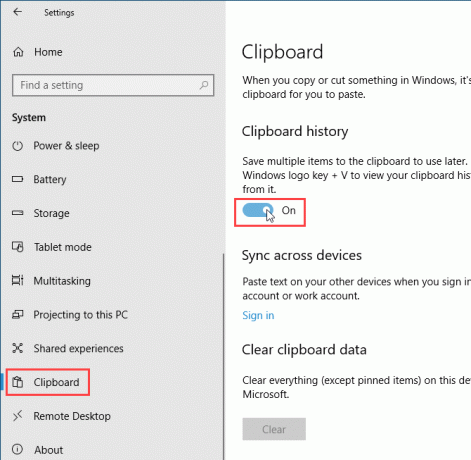Viewport: 471px width, 460px height.
Task: Turn off the Clipboard history toggle
Action: click(x=258, y=210)
